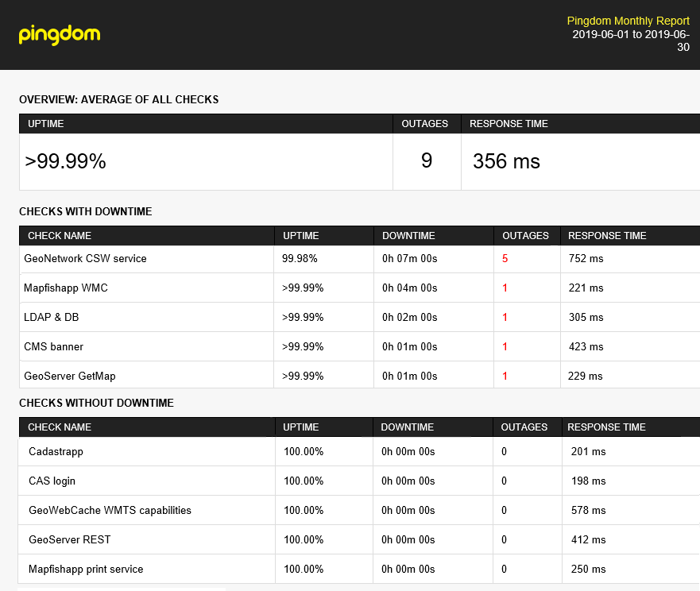Select the GeoServer REST check name

coord(70,539)
